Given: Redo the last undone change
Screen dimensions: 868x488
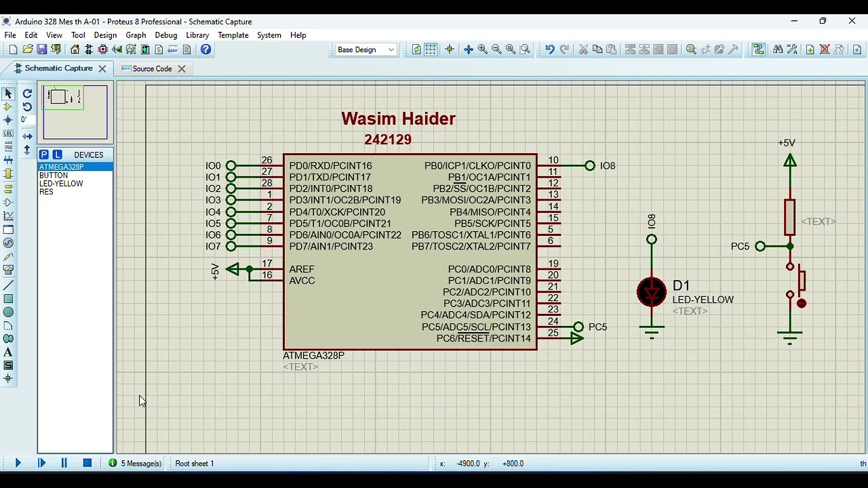Looking at the screenshot, I should [564, 49].
